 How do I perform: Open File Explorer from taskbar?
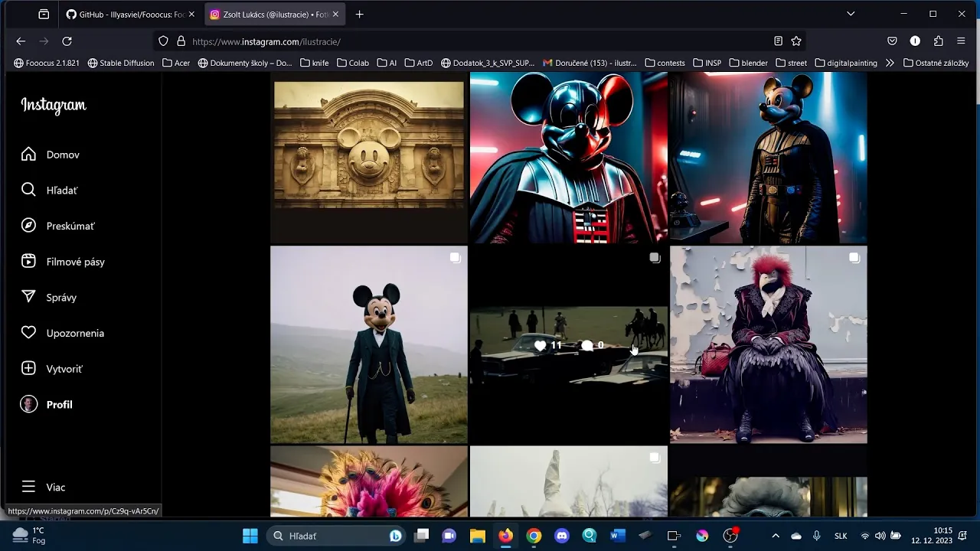[x=477, y=536]
